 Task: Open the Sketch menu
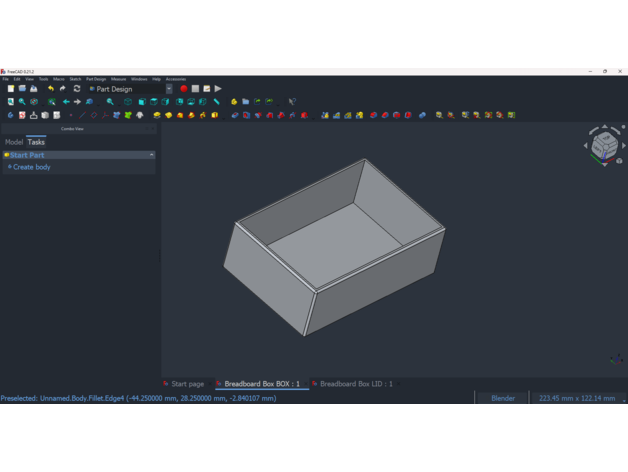pyautogui.click(x=75, y=79)
